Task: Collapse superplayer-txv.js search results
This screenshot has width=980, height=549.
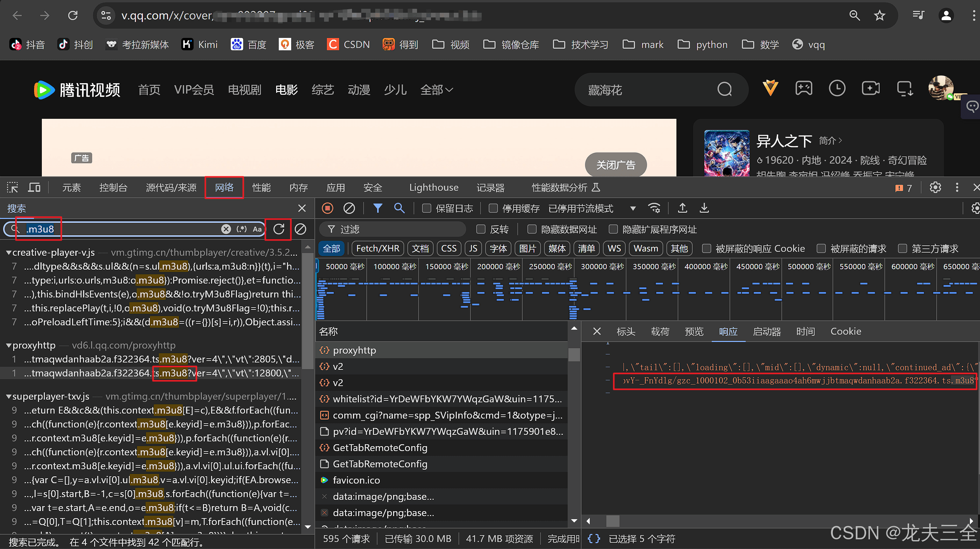Action: point(9,397)
